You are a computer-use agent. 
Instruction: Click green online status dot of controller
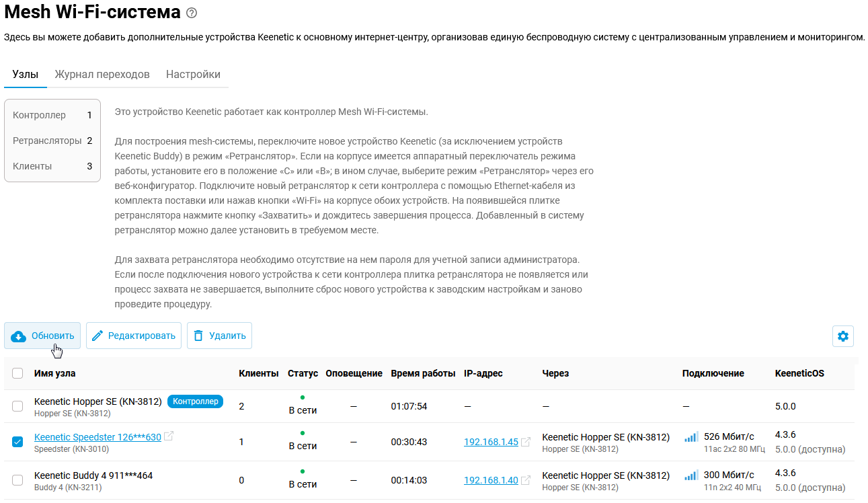303,397
